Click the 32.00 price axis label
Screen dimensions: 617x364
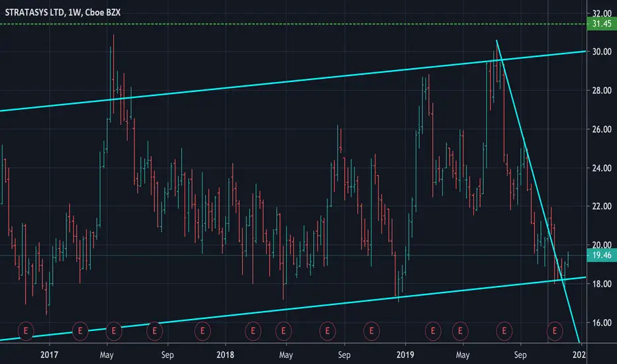(x=602, y=13)
